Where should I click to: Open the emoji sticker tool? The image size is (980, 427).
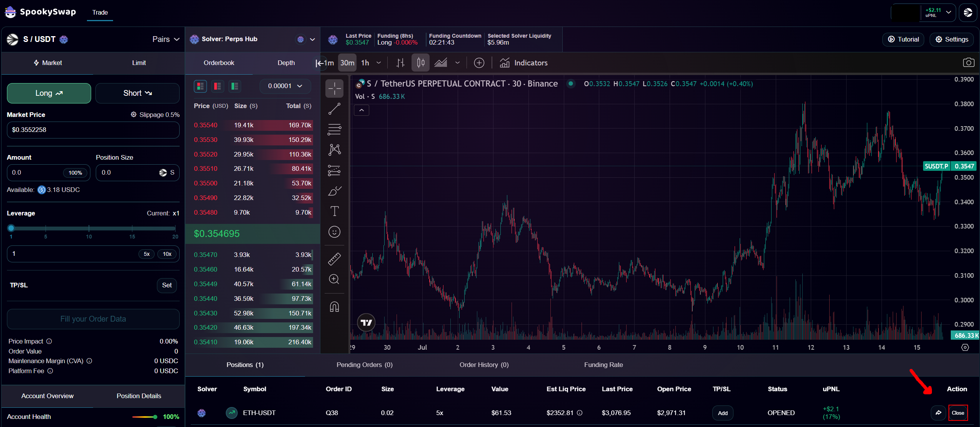coord(334,232)
